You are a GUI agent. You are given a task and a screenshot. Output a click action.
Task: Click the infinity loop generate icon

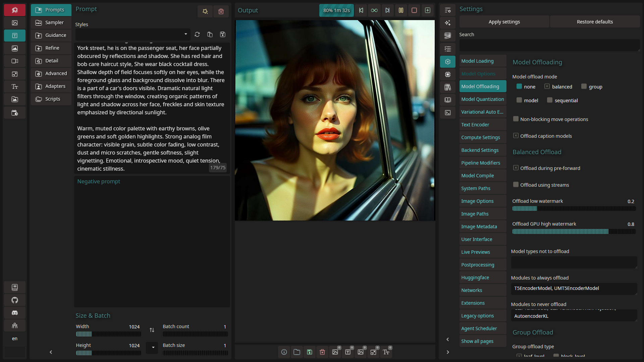click(374, 10)
